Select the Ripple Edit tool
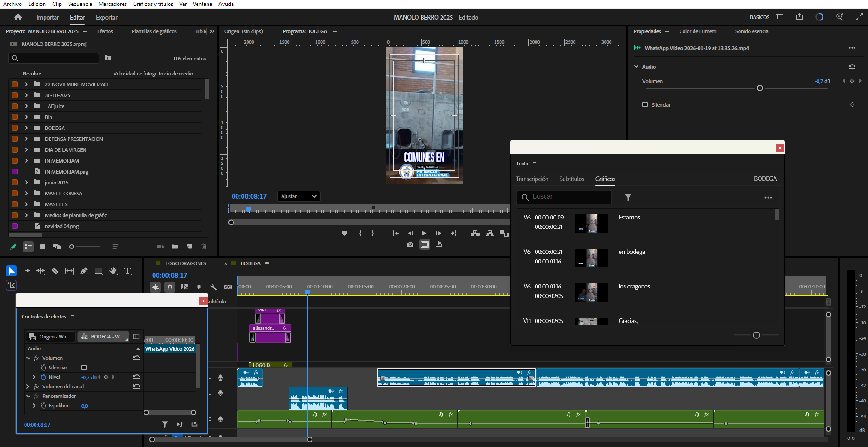The width and height of the screenshot is (868, 447). pos(40,271)
